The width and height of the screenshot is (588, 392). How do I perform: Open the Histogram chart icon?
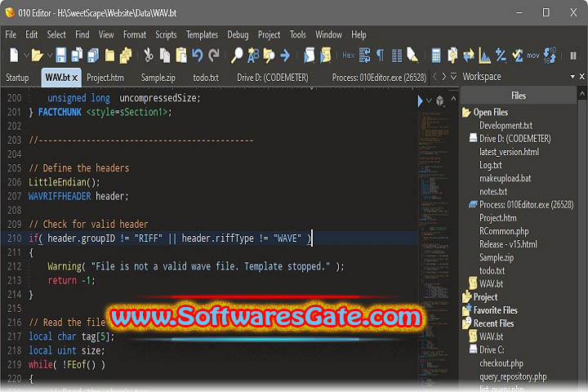pyautogui.click(x=485, y=56)
